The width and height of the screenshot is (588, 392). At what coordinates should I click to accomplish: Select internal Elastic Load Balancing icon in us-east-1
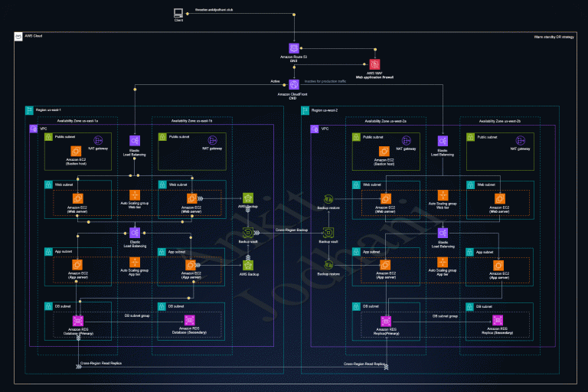[135, 233]
